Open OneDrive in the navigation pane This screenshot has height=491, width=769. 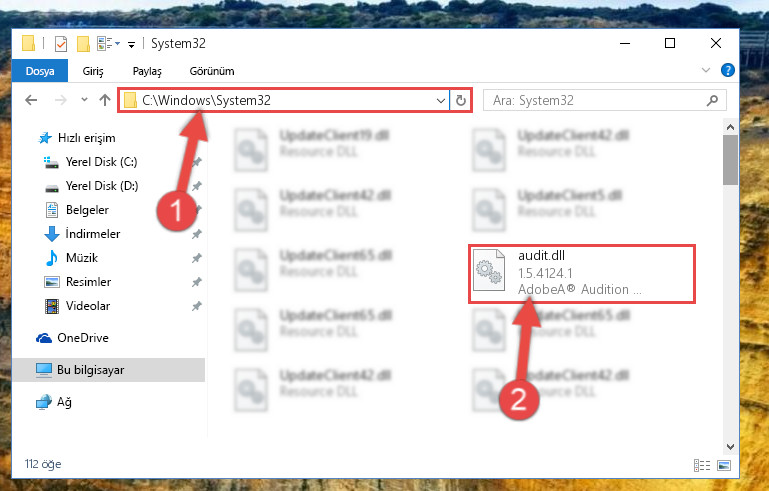(73, 338)
